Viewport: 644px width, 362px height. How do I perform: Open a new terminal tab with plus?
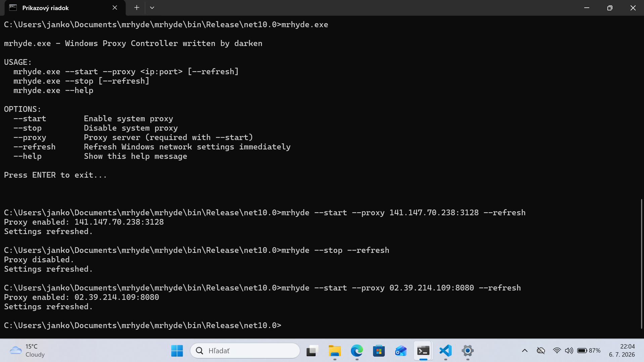[137, 8]
